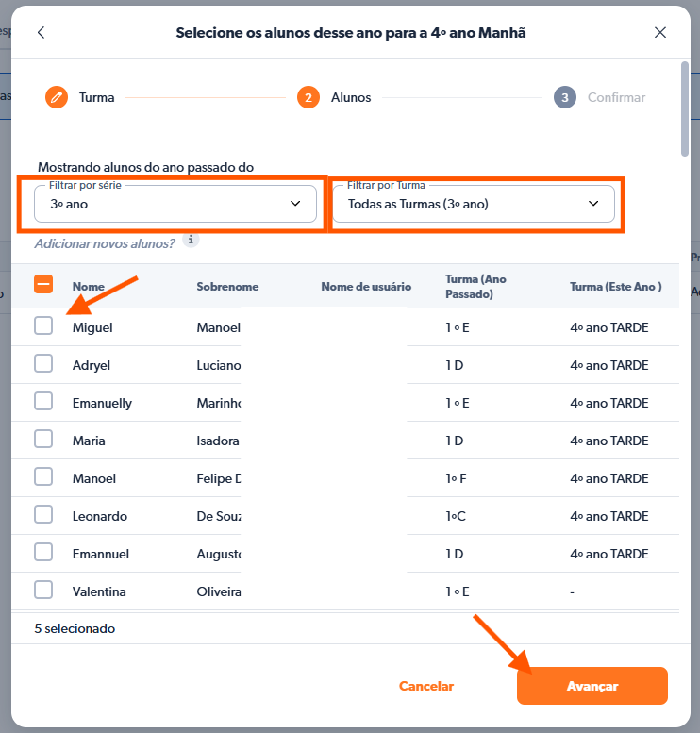
Task: Close the student selection dialog
Action: (x=660, y=32)
